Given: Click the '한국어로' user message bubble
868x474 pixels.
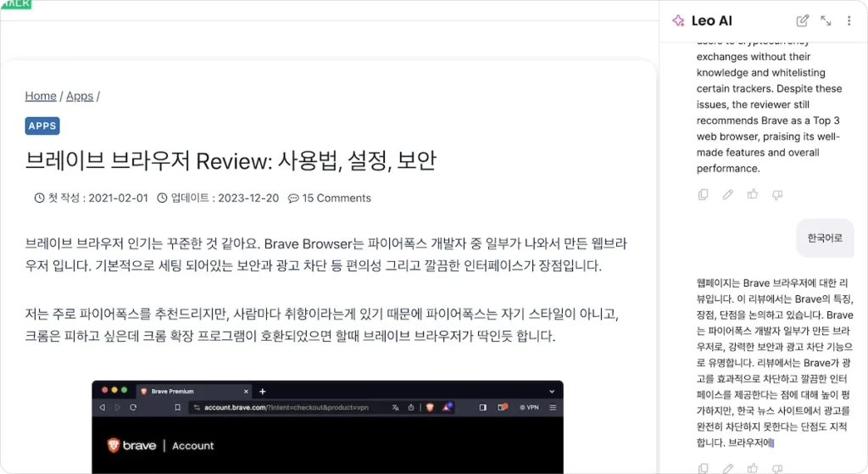Looking at the screenshot, I should [825, 238].
